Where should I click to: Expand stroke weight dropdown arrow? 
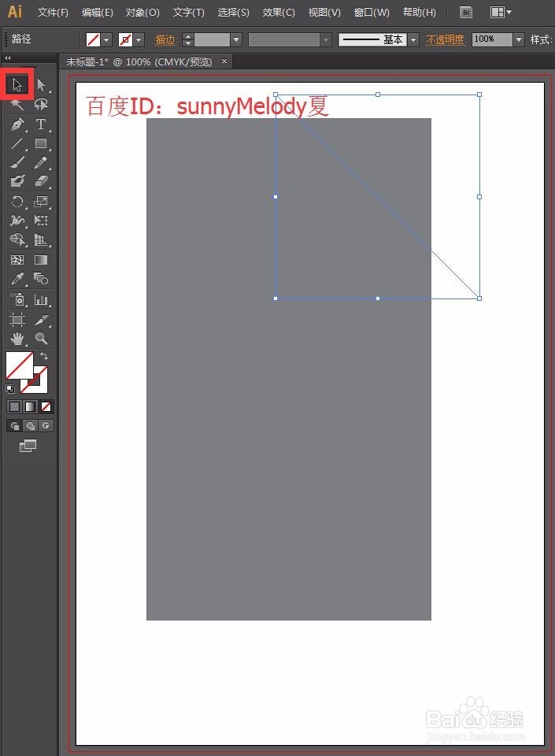(x=235, y=39)
